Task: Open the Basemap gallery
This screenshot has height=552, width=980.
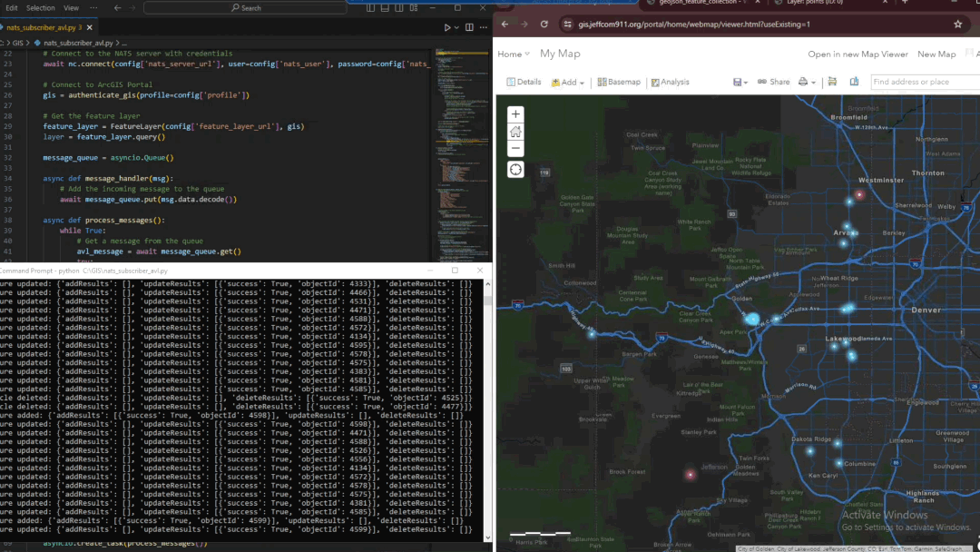Action: click(x=619, y=82)
